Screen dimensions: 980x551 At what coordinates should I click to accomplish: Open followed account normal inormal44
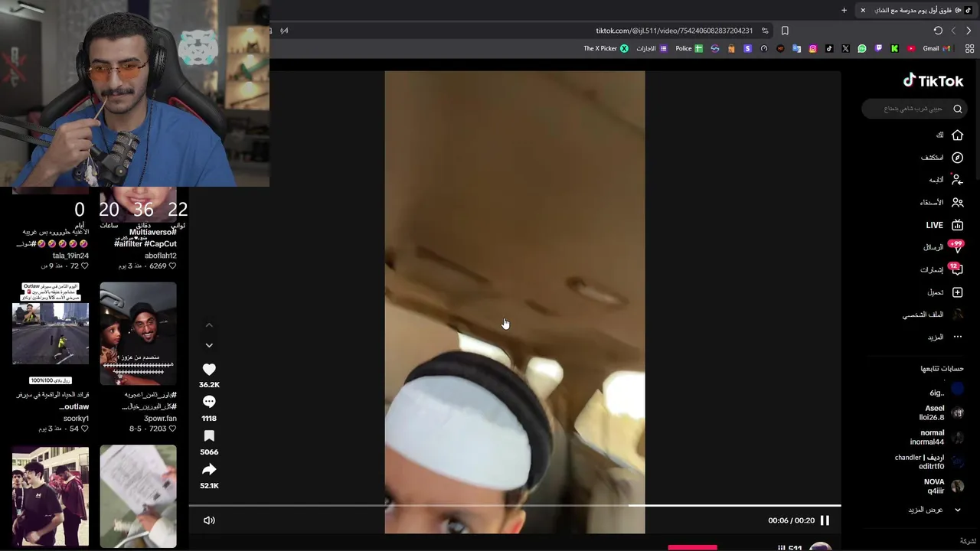point(936,437)
